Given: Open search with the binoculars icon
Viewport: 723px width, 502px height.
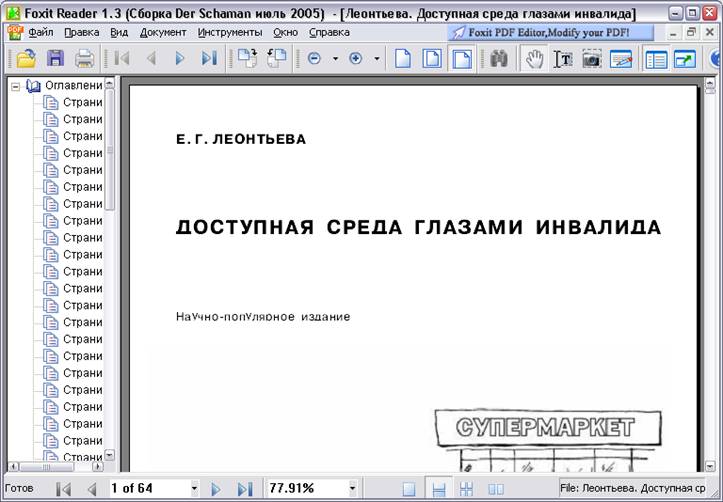Looking at the screenshot, I should [x=499, y=59].
